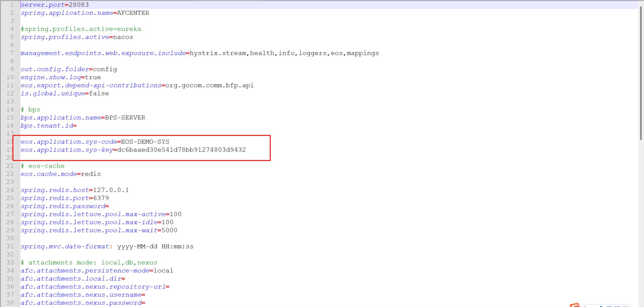Place cursor on server.port value 28083
644x307 pixels.
(x=79, y=5)
